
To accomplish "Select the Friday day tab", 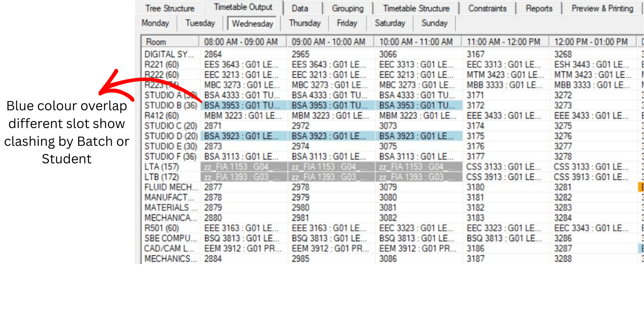I will pos(347,23).
